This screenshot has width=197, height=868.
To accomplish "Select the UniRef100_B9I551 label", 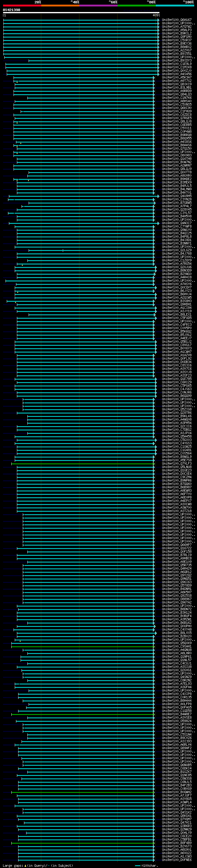I will tap(177, 54).
